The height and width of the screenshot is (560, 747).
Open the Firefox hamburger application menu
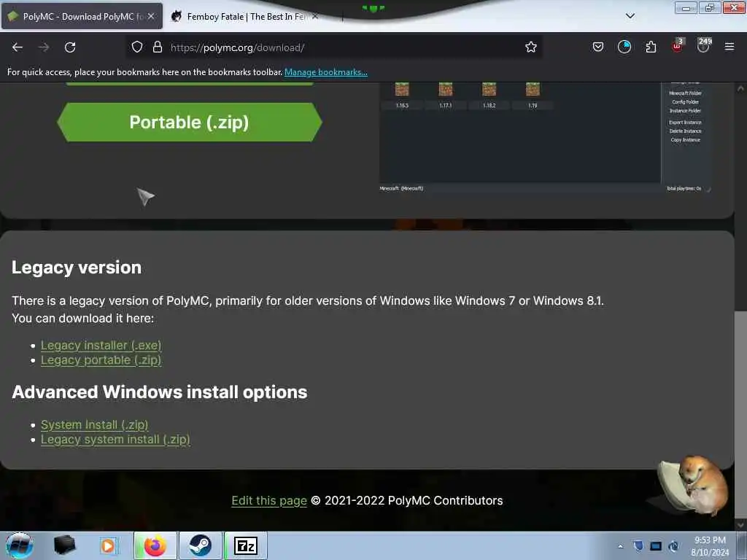coord(729,47)
